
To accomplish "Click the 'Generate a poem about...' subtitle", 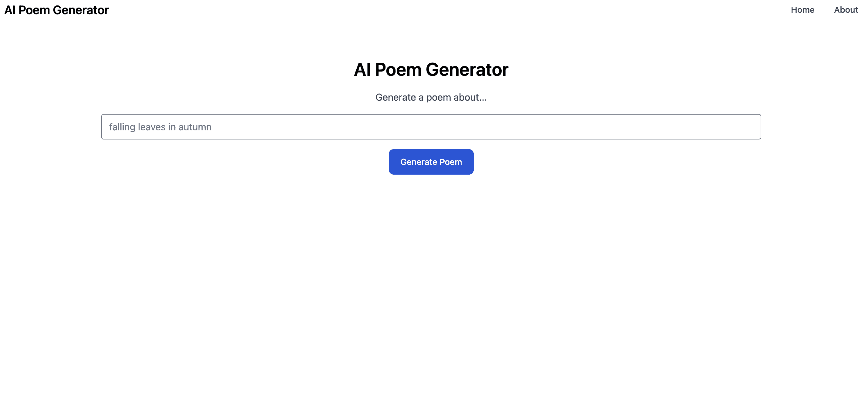I will [431, 97].
